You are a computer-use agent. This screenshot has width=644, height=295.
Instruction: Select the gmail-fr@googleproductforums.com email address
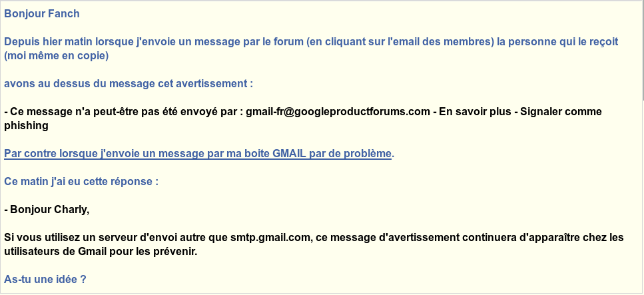click(338, 112)
